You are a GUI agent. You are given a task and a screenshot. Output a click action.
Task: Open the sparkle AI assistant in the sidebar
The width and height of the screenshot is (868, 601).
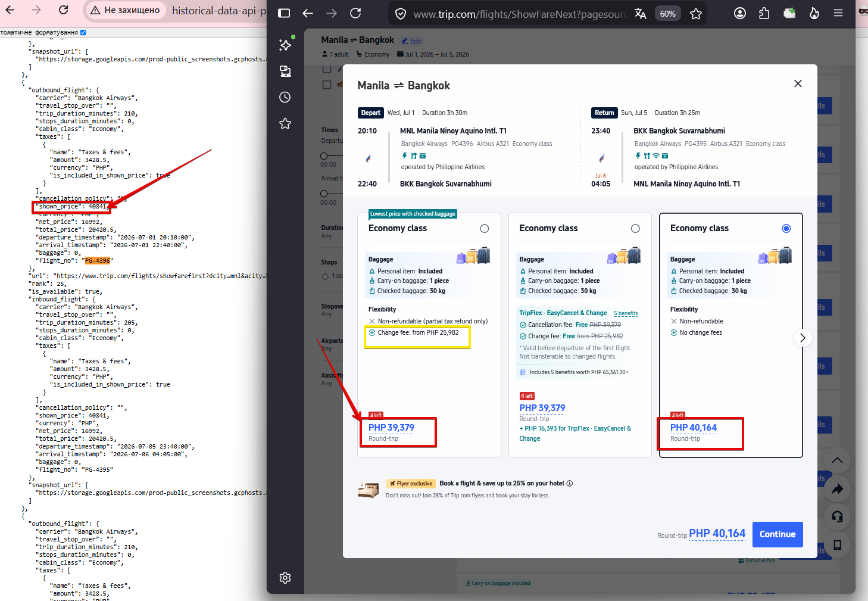(x=286, y=45)
